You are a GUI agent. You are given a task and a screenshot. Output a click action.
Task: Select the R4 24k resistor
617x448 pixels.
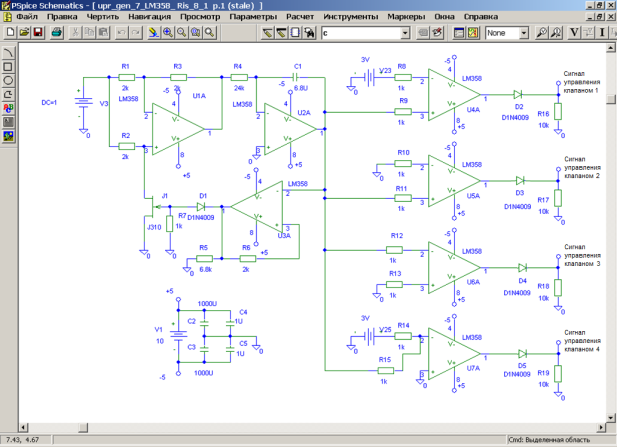click(239, 77)
